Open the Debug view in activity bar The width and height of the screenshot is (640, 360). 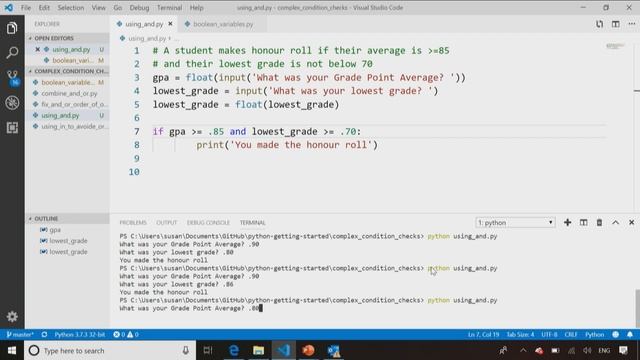(x=12, y=103)
